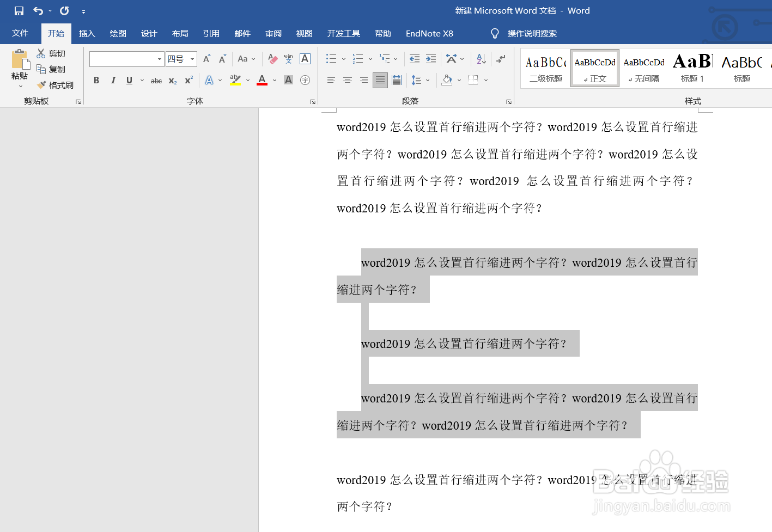Apply yellow text highlight color
Screen dimensions: 772x532
235,80
